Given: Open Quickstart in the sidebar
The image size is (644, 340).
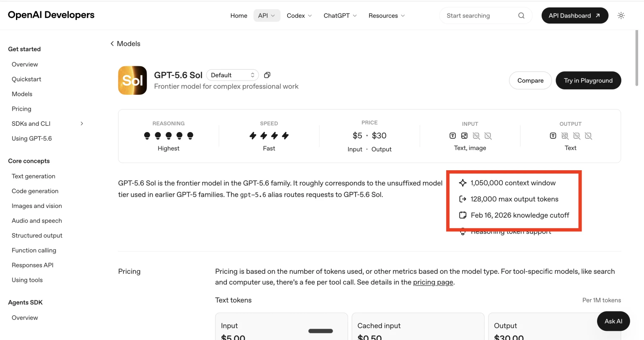Looking at the screenshot, I should pyautogui.click(x=26, y=79).
